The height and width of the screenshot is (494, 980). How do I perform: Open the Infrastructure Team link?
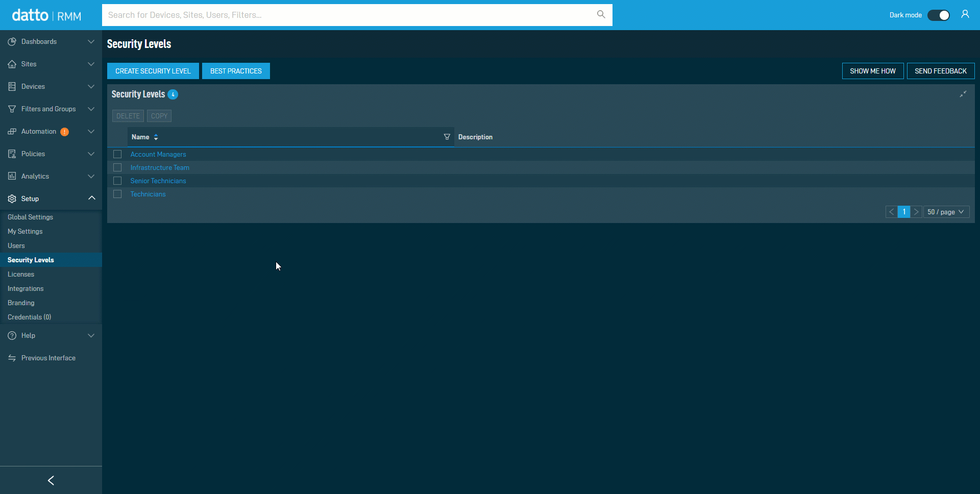click(160, 167)
